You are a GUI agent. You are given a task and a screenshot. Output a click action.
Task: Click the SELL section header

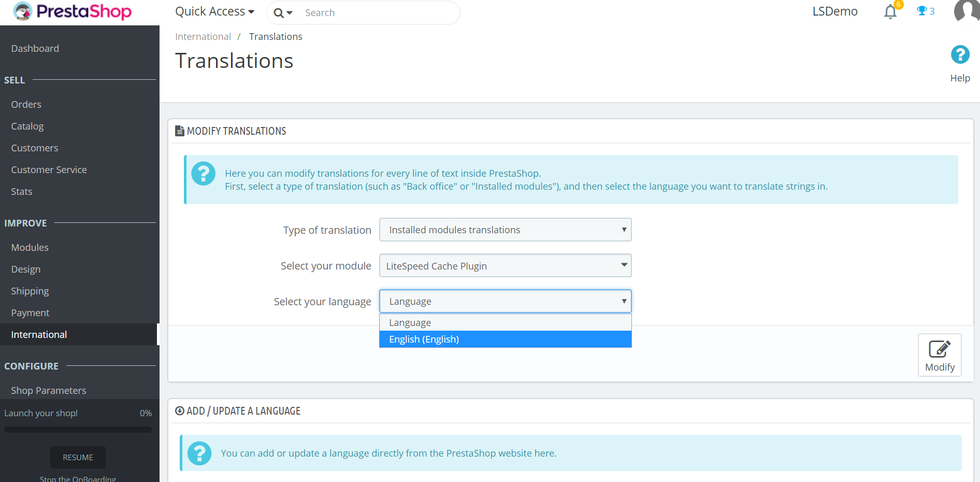[x=15, y=80]
